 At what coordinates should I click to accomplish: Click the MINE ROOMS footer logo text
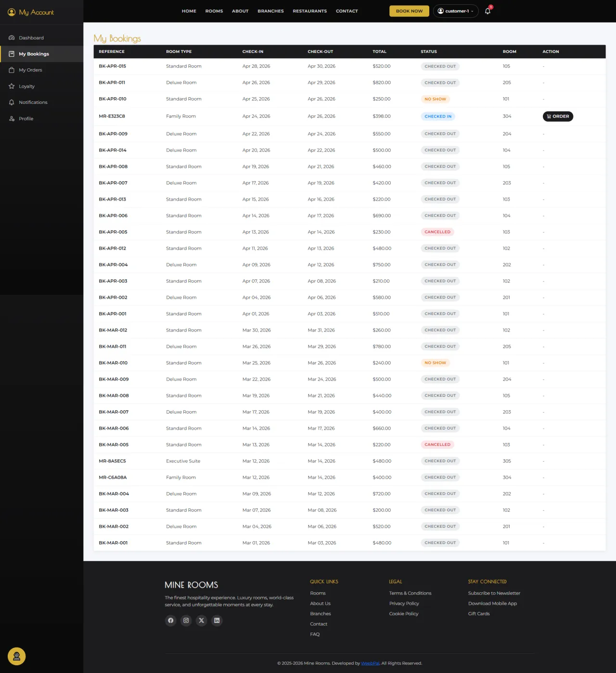tap(191, 585)
